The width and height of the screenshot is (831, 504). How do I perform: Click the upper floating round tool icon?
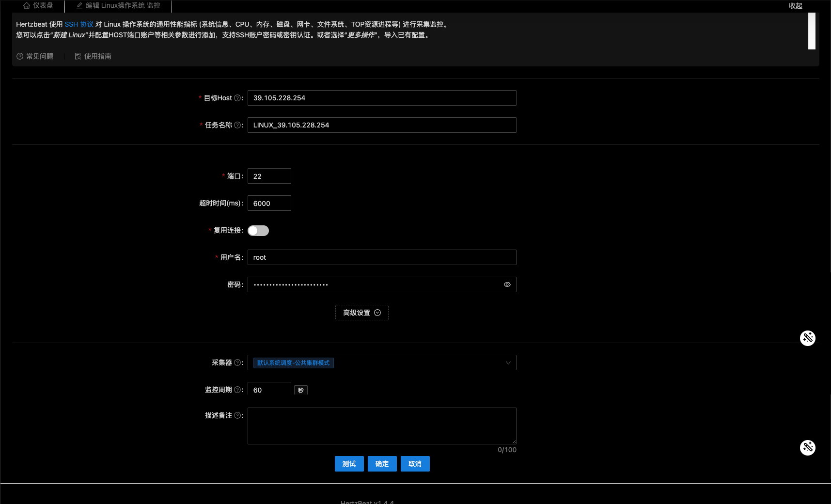(808, 338)
